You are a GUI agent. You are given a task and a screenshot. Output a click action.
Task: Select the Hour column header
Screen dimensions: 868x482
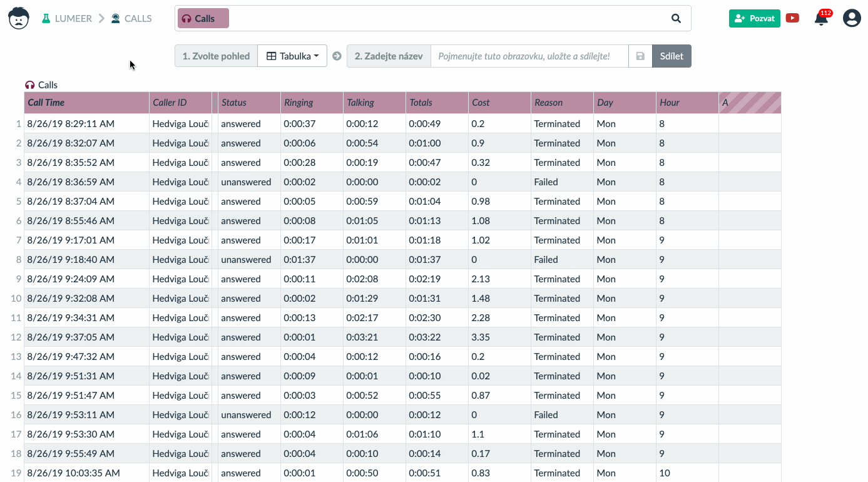tap(687, 103)
